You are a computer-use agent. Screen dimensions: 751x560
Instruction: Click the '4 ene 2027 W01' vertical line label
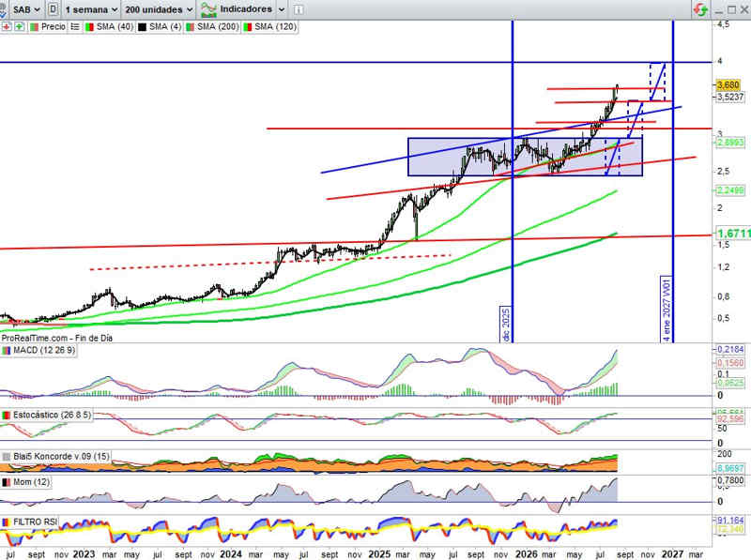[667, 310]
